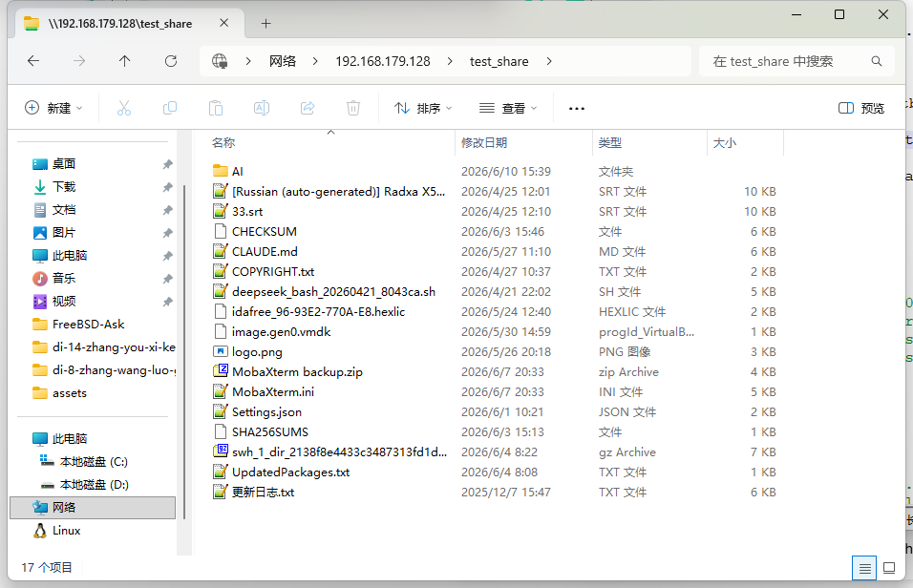Click the navigation pane vertical scrollbar
913x588 pixels.
184,351
